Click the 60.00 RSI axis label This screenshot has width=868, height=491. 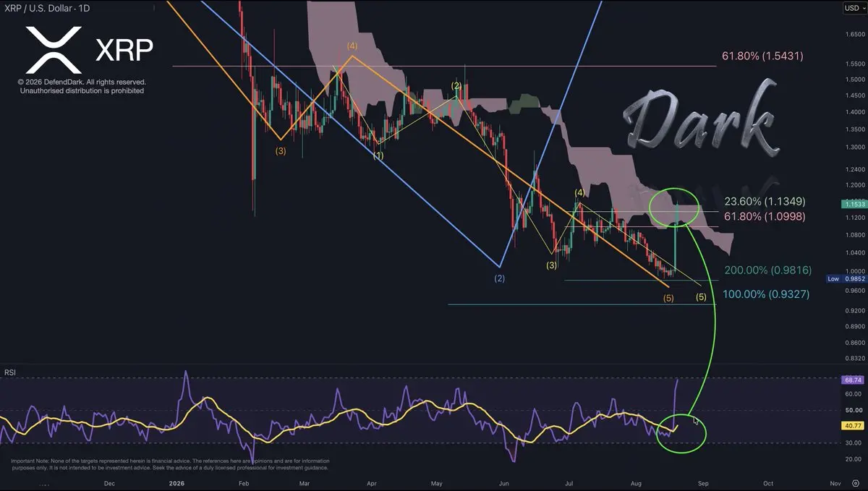[x=854, y=394]
